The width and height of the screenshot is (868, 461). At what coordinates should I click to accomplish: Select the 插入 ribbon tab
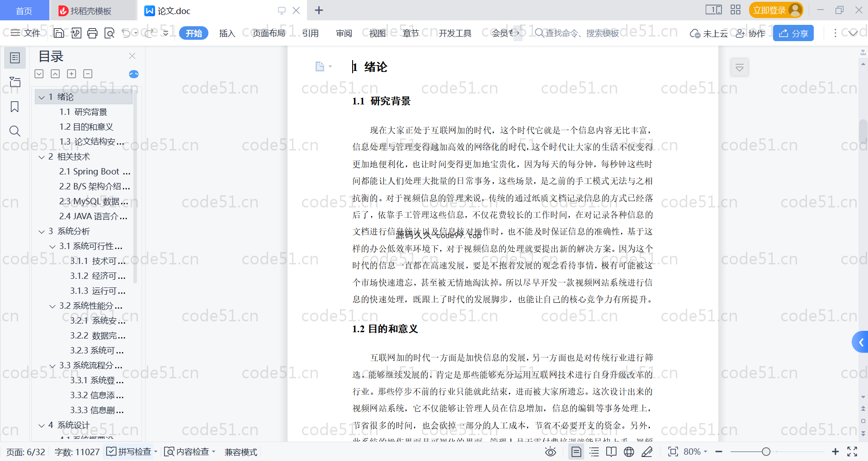pyautogui.click(x=227, y=33)
